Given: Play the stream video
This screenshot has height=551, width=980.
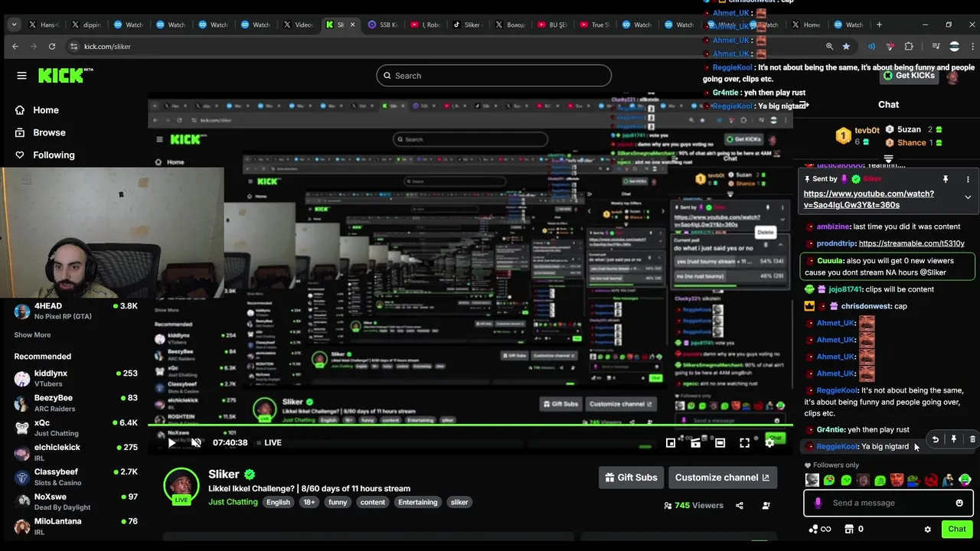Looking at the screenshot, I should pos(172,442).
